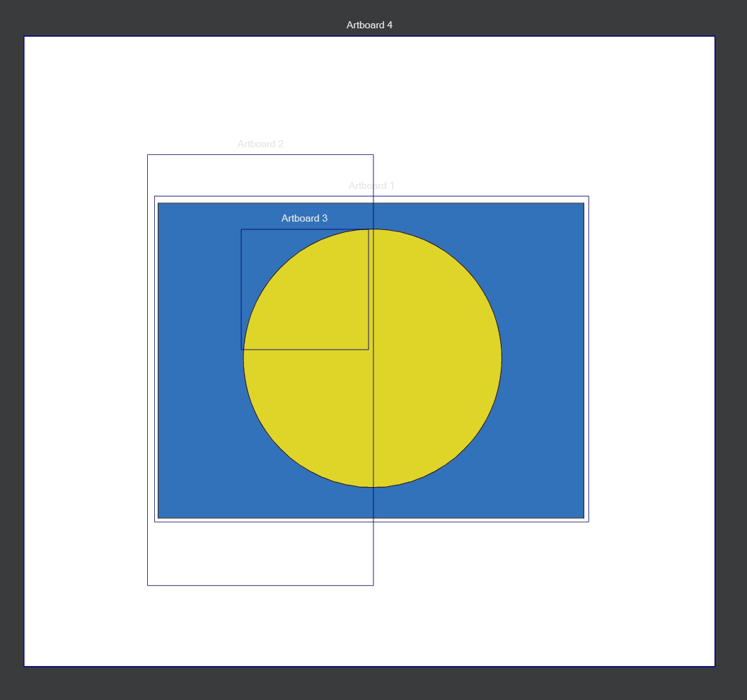Click the blue corner area inside Artboard 3
747x700 pixels.
(x=256, y=244)
